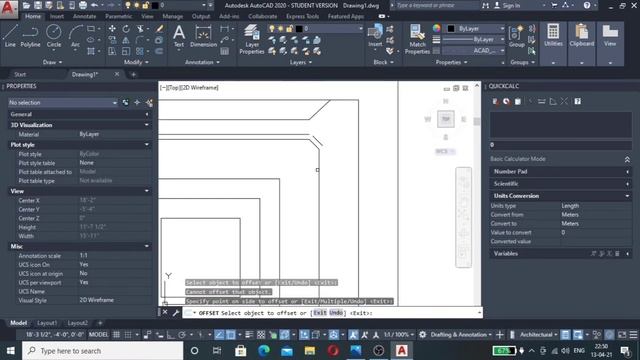Click the layer color swatch in layer dropdown
This screenshot has width=640, height=360.
(299, 29)
